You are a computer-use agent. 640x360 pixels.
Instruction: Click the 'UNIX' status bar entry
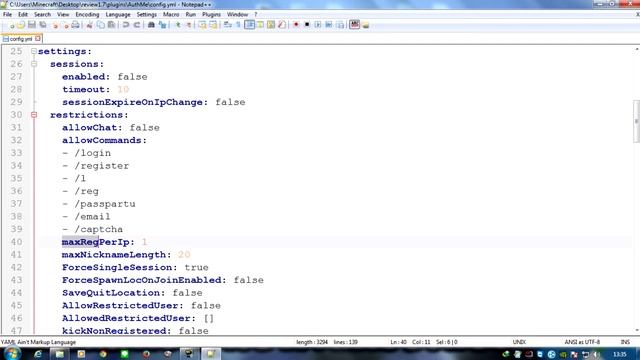point(519,342)
